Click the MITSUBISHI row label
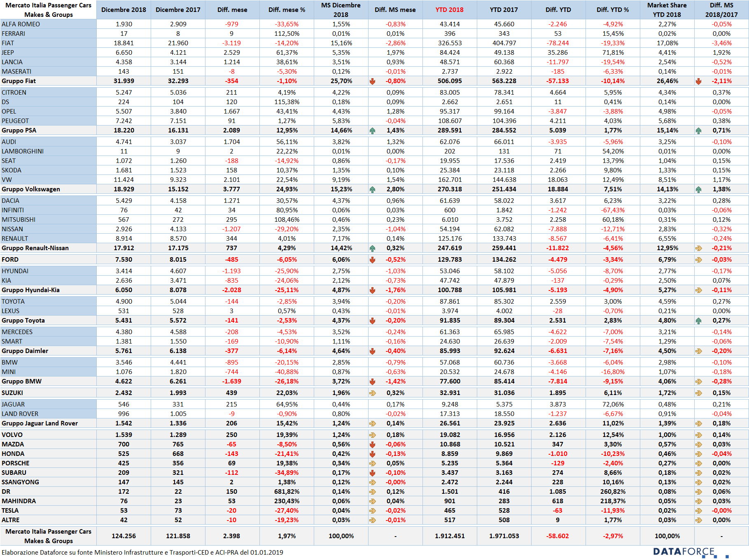 coord(19,220)
